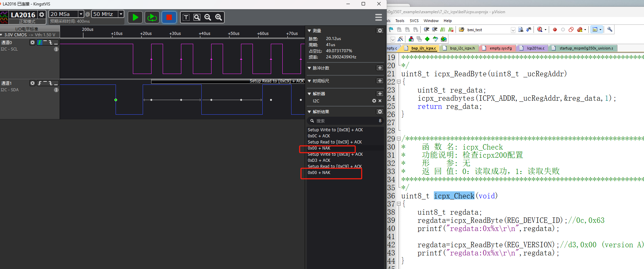Toggle high level trigger on channel 0

[45, 42]
